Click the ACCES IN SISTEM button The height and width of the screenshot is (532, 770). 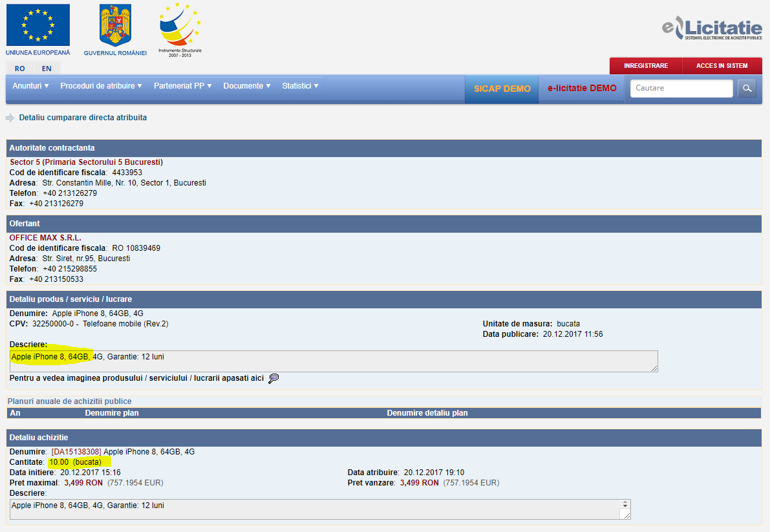click(x=722, y=66)
